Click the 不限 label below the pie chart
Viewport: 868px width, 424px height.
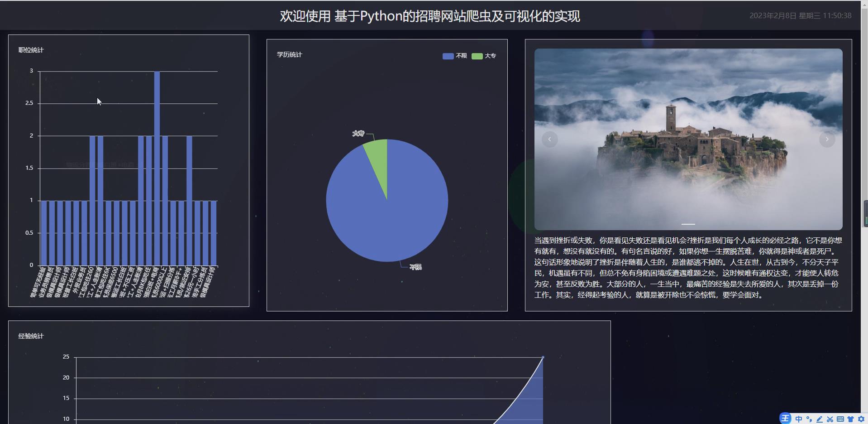(x=415, y=267)
